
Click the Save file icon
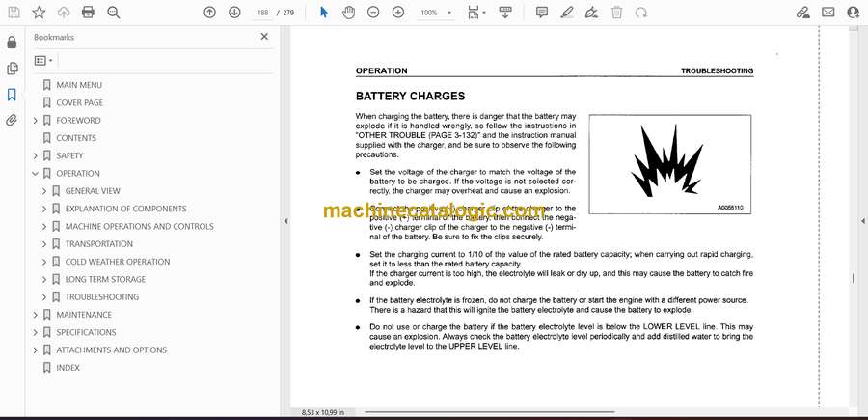click(14, 13)
